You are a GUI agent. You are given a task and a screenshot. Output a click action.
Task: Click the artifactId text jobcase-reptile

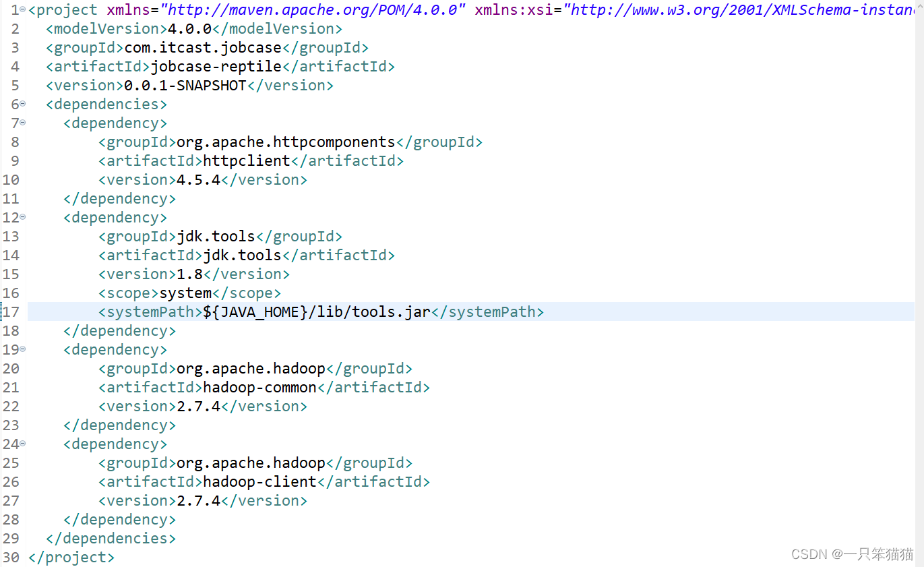click(216, 67)
